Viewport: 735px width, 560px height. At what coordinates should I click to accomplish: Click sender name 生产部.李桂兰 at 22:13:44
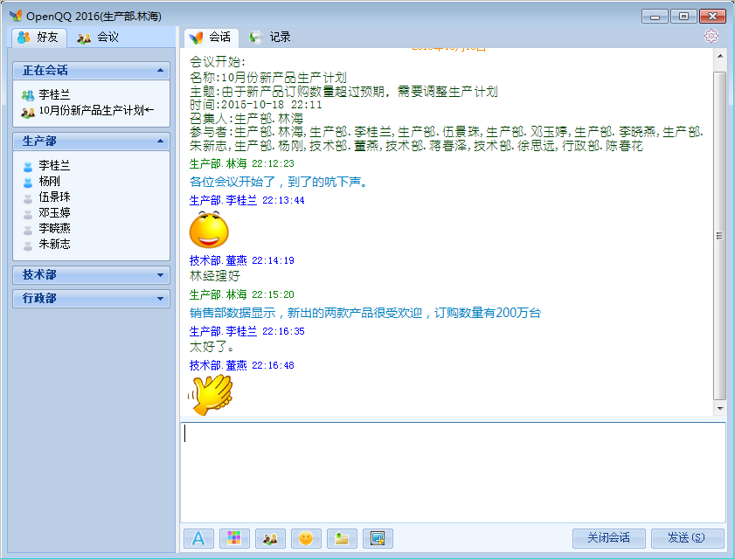223,201
